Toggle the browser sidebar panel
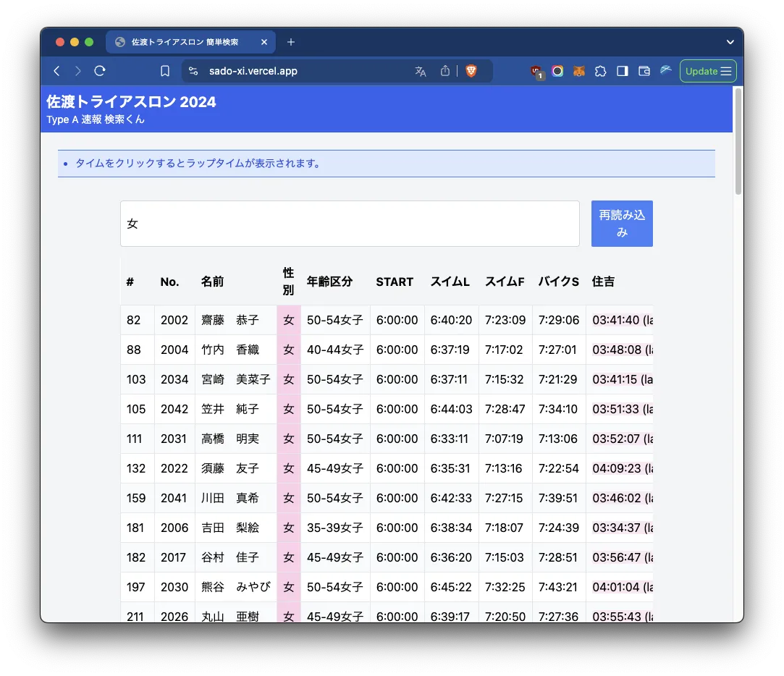The height and width of the screenshot is (676, 784). pos(622,71)
